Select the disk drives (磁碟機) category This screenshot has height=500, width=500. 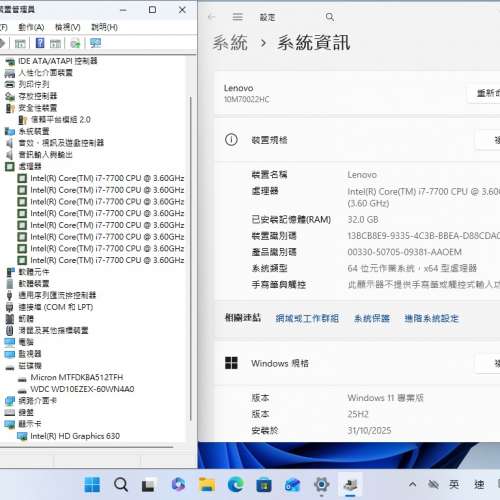(23, 366)
